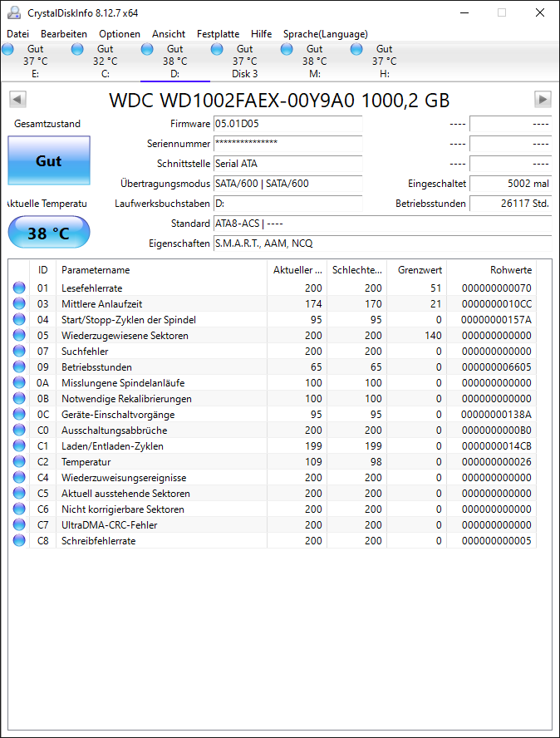Click status icon of Schreibfehlerrate row

[x=19, y=540]
